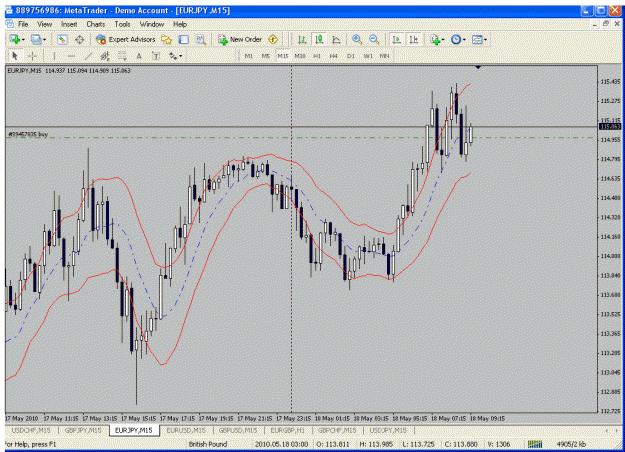
Task: Open the New Chart dropdown arrow
Action: [x=23, y=40]
